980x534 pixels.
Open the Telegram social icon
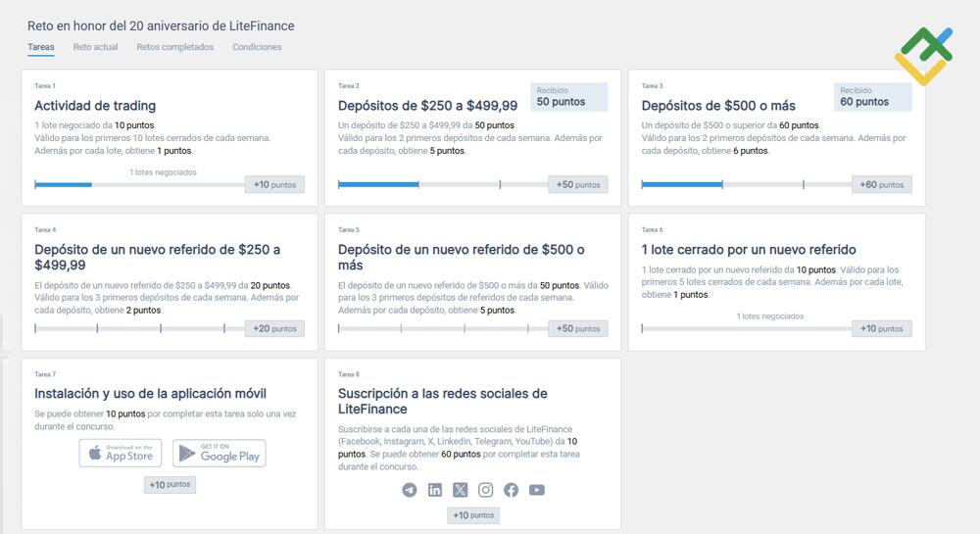click(410, 490)
